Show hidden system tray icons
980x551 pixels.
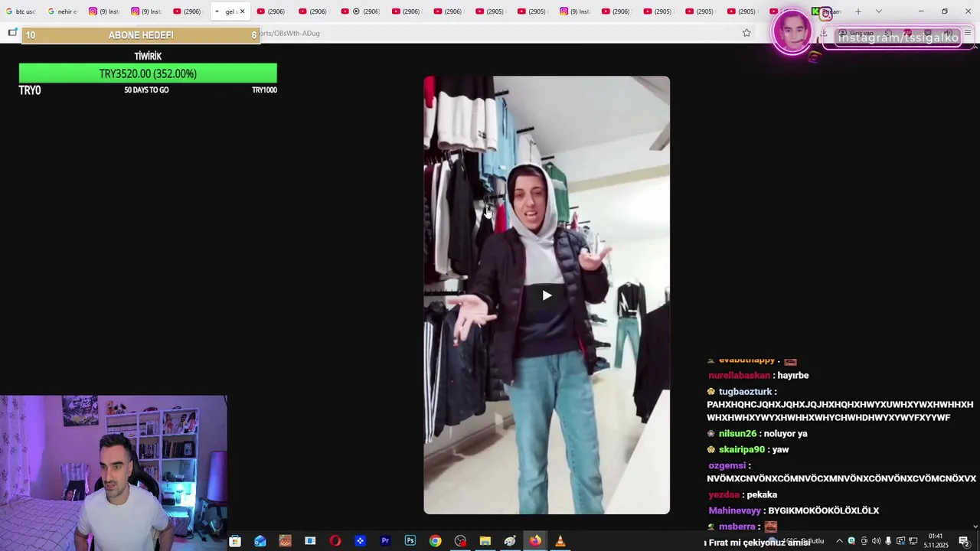839,541
